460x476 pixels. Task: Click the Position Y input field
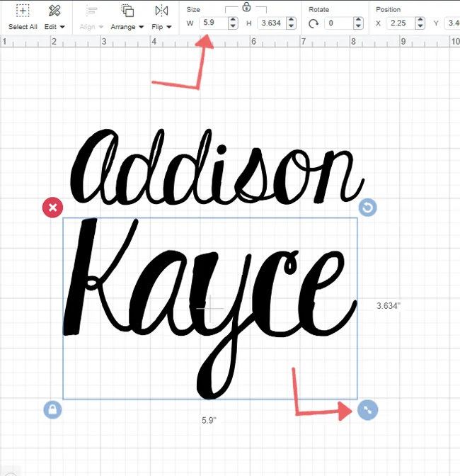(x=452, y=23)
